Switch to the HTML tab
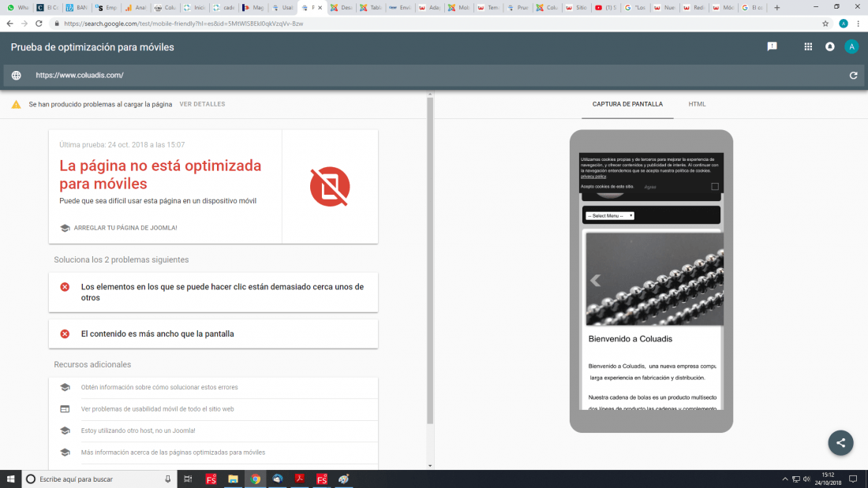This screenshot has height=488, width=868. click(697, 104)
